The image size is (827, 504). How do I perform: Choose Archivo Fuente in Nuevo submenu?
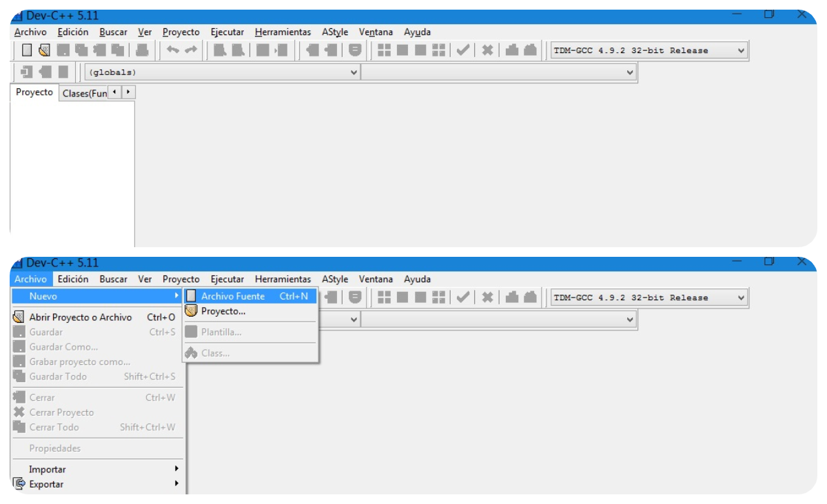(250, 296)
